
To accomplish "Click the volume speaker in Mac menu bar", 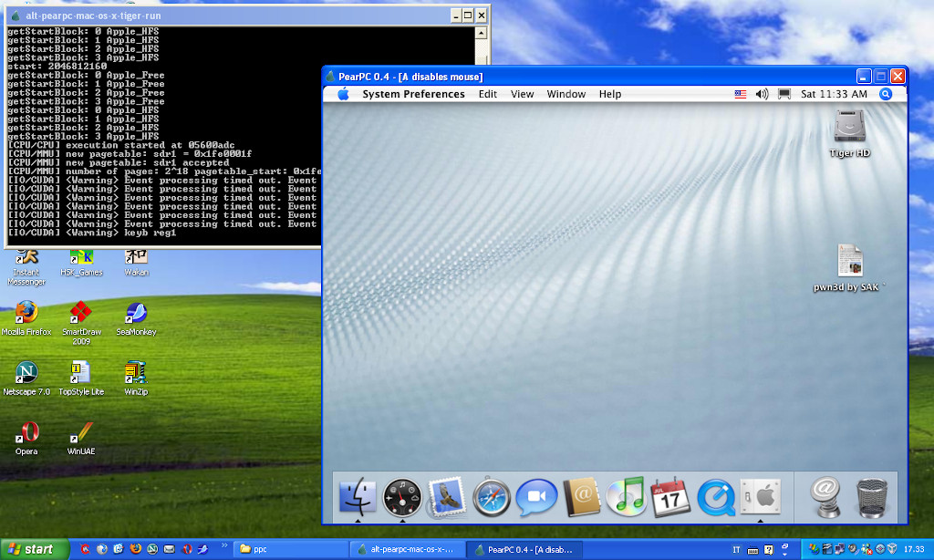I will click(762, 94).
